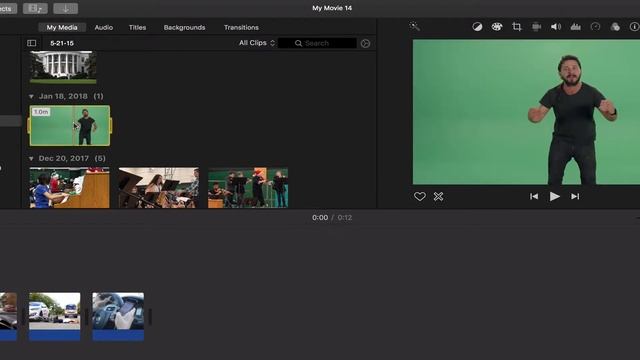Switch to the Transitions tab

(241, 27)
